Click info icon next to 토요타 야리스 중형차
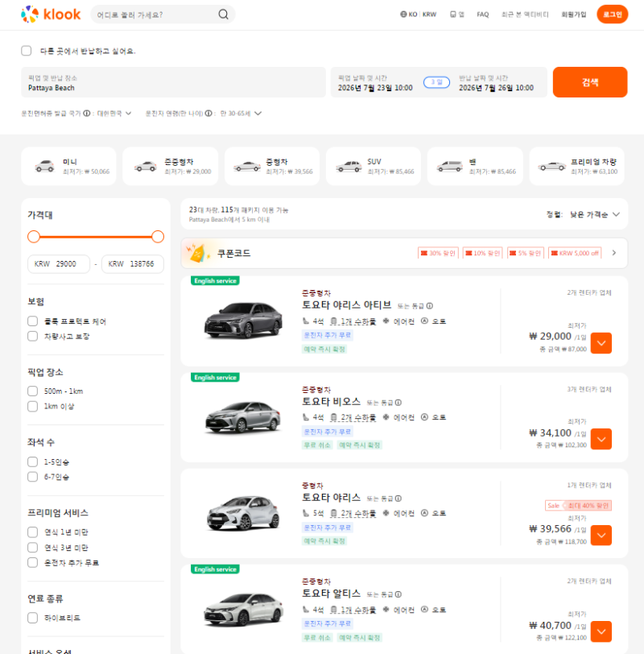The image size is (644, 654). pyautogui.click(x=398, y=499)
